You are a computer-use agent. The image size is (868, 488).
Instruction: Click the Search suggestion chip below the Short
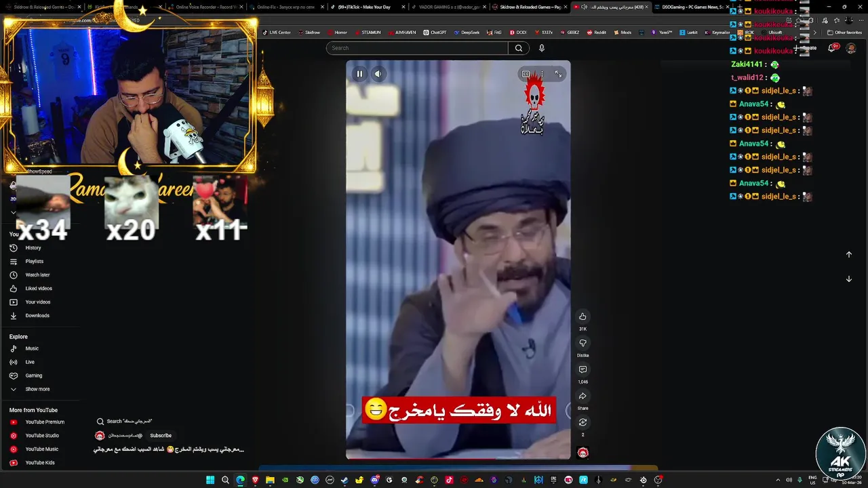pyautogui.click(x=125, y=422)
